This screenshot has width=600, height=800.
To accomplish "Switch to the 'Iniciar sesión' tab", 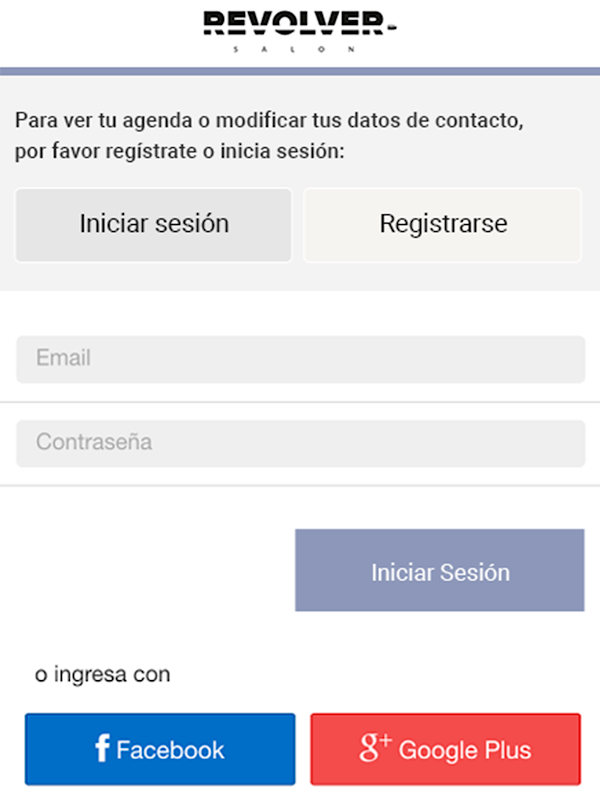I will [x=154, y=225].
